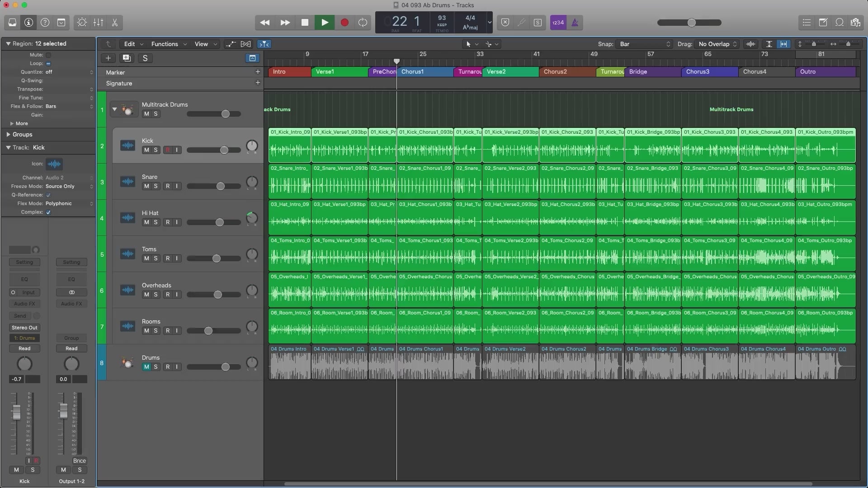This screenshot has height=488, width=868.
Task: Open the List Editors button
Action: click(807, 22)
